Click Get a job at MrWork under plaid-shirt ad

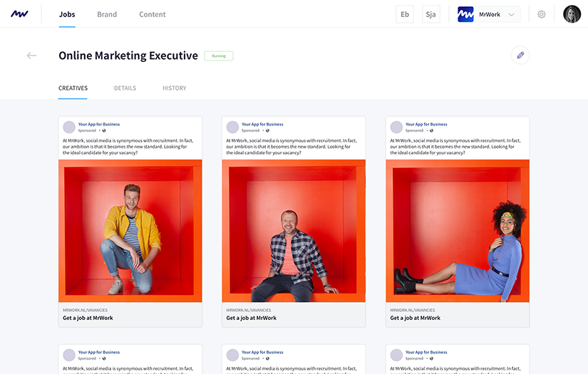pos(252,318)
